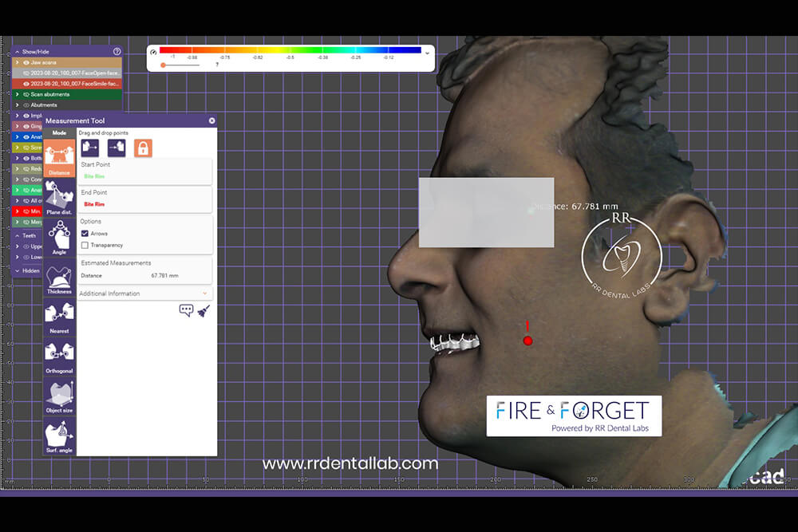This screenshot has width=798, height=532.
Task: Uncheck the Arrows checkbox
Action: [x=85, y=234]
